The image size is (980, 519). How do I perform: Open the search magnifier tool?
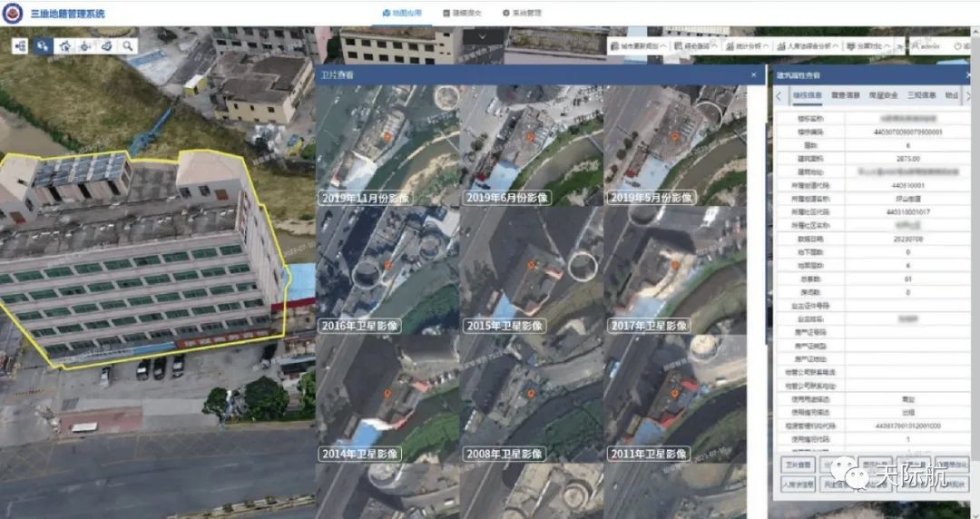pos(128,45)
